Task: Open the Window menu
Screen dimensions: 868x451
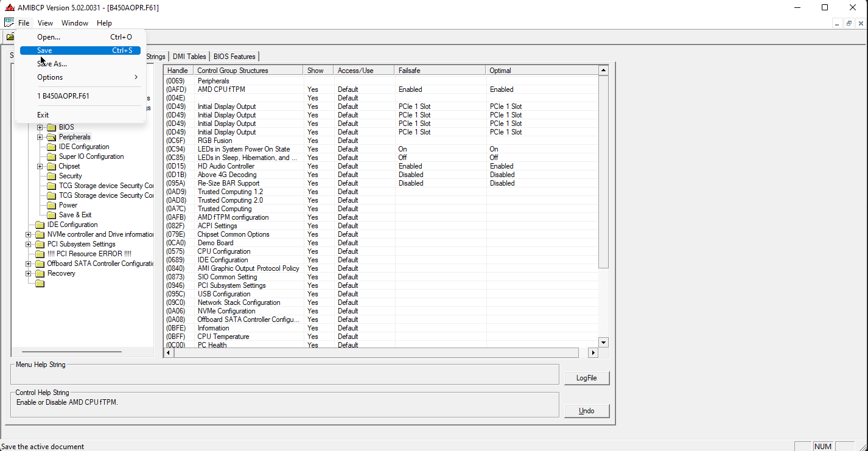Action: pos(75,23)
